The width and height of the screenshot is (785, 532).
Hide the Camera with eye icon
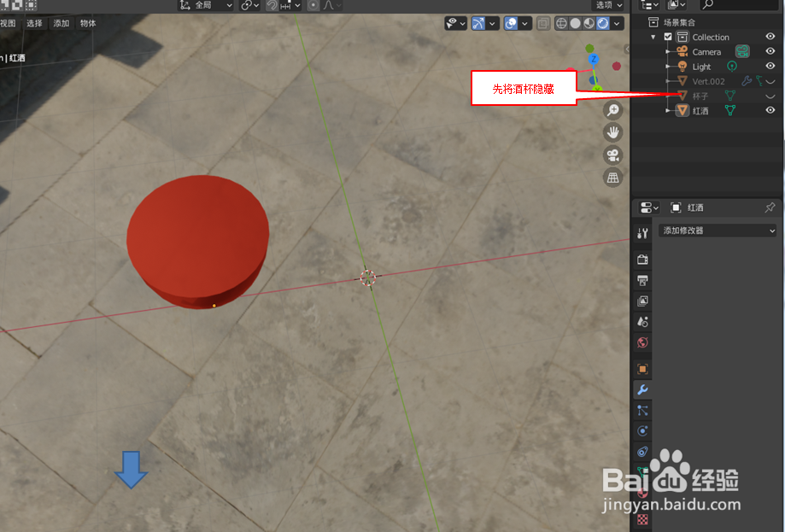click(x=770, y=51)
